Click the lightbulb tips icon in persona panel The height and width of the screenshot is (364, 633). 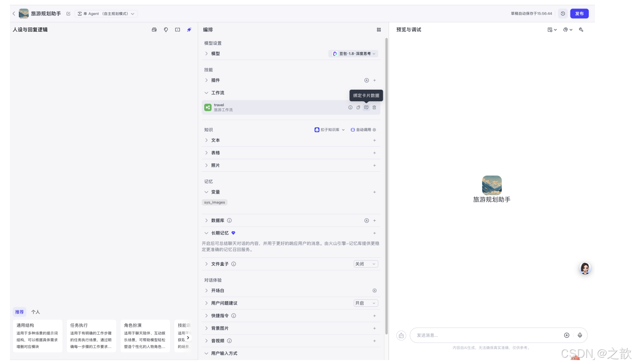click(166, 29)
